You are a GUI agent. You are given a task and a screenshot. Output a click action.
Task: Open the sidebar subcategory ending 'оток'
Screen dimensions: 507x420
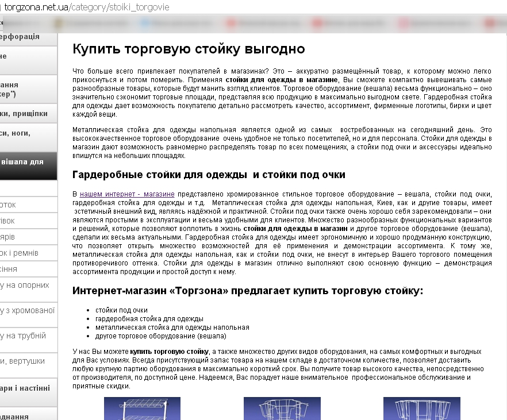click(29, 205)
